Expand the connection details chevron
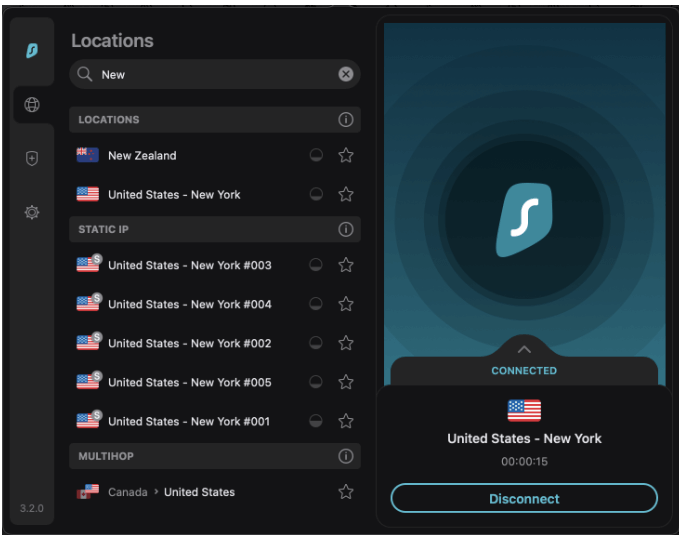 (x=524, y=349)
